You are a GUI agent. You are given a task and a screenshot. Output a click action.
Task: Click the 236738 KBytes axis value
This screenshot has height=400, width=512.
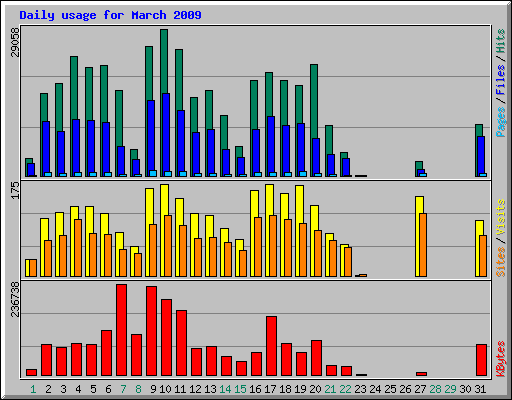pyautogui.click(x=15, y=299)
